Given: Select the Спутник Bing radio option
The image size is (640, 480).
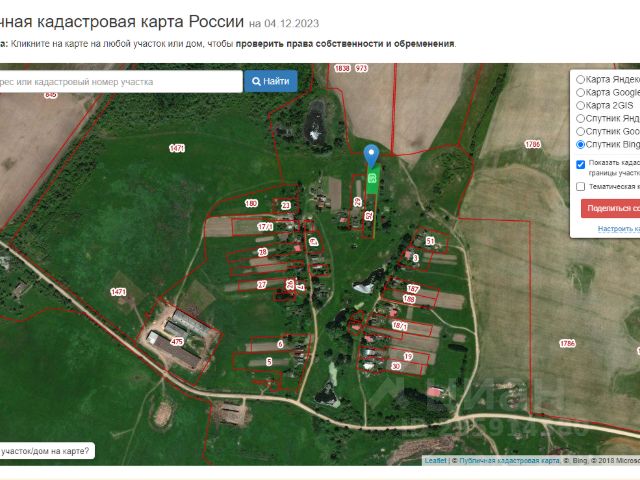Looking at the screenshot, I should pos(581,144).
